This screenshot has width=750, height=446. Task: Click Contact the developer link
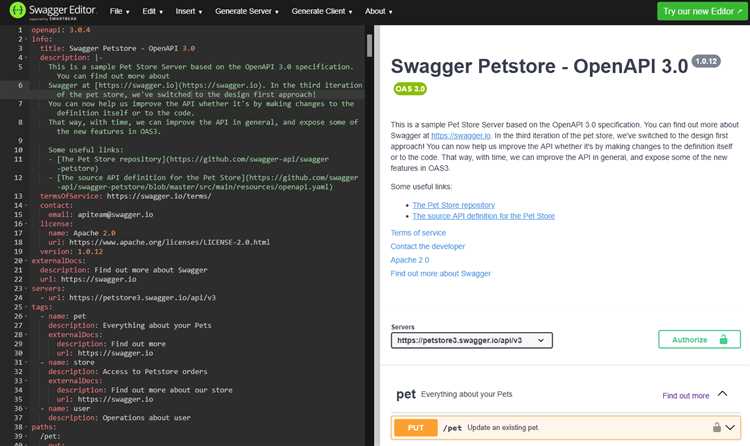click(428, 246)
